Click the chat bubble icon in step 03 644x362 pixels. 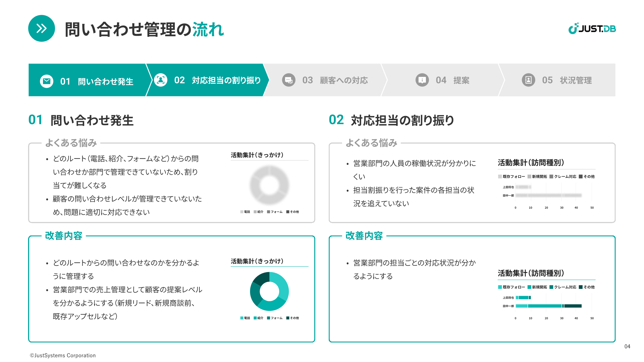pyautogui.click(x=289, y=80)
